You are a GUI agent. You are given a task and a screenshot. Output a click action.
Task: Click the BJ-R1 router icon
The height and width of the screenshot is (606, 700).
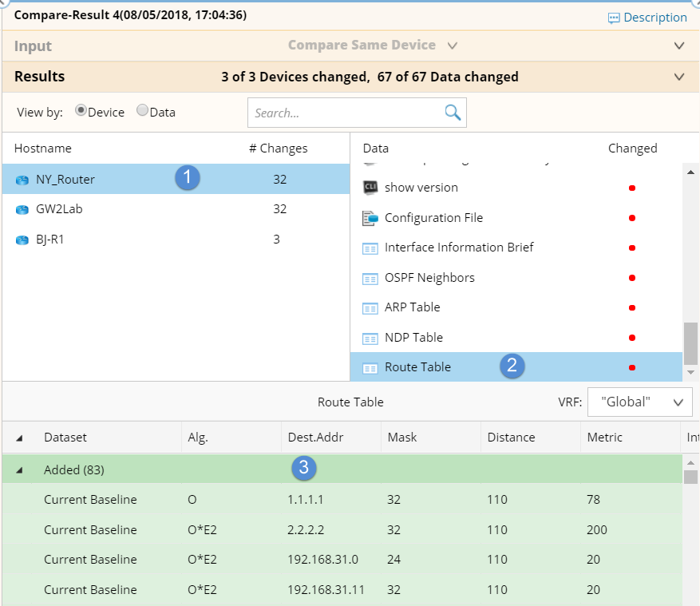(x=22, y=240)
